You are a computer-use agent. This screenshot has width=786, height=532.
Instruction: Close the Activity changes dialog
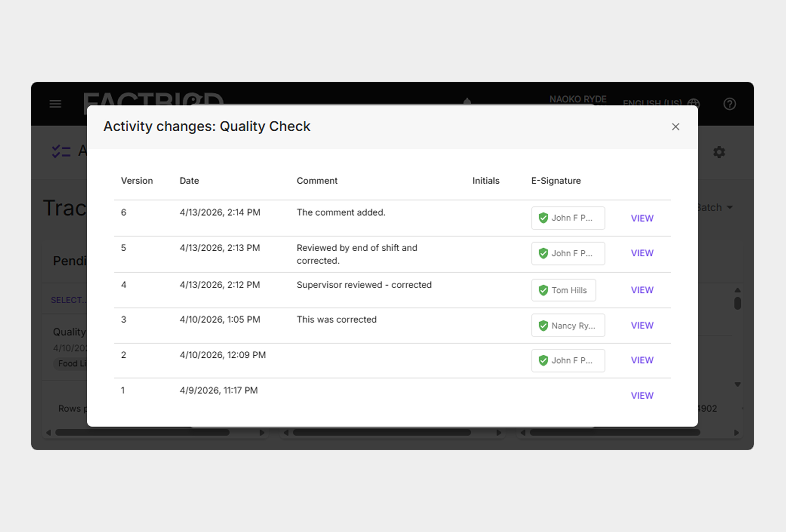click(x=675, y=127)
